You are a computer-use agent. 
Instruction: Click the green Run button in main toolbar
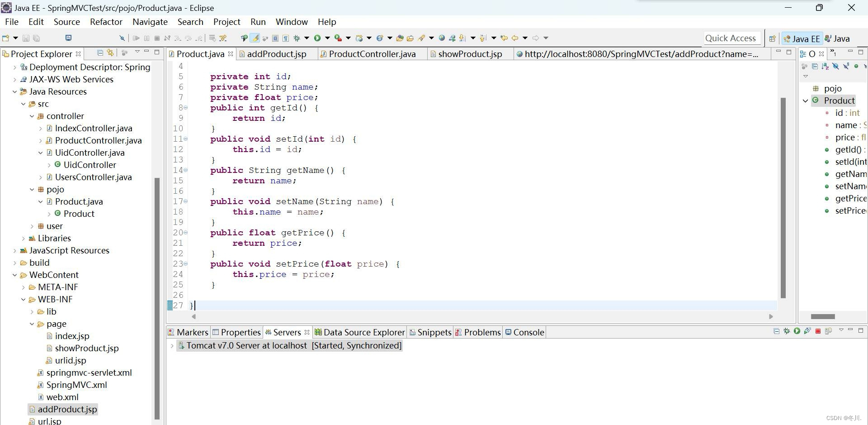click(x=317, y=38)
